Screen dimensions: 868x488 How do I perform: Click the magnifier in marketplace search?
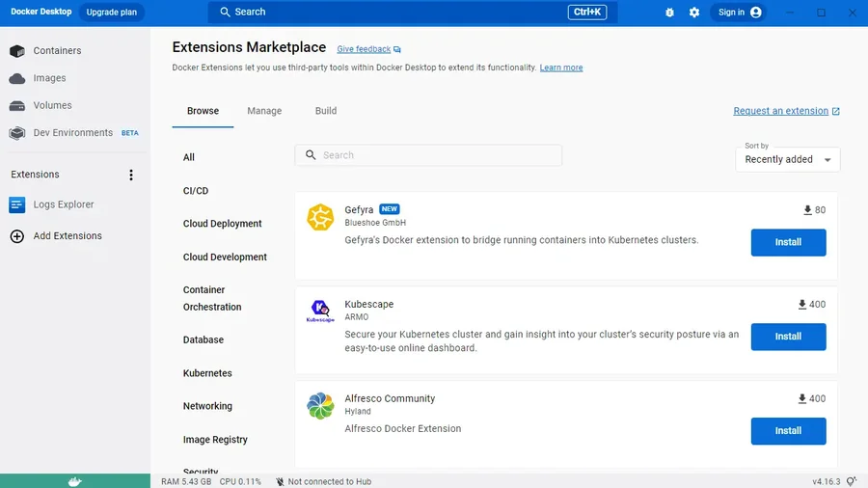(x=311, y=155)
